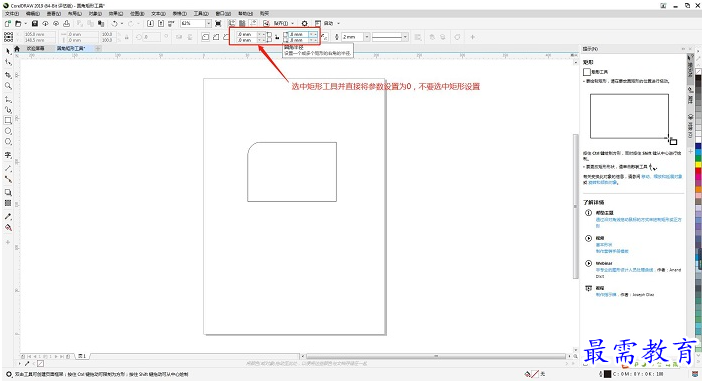Click the Export icon
The width and height of the screenshot is (705, 383).
161,23
